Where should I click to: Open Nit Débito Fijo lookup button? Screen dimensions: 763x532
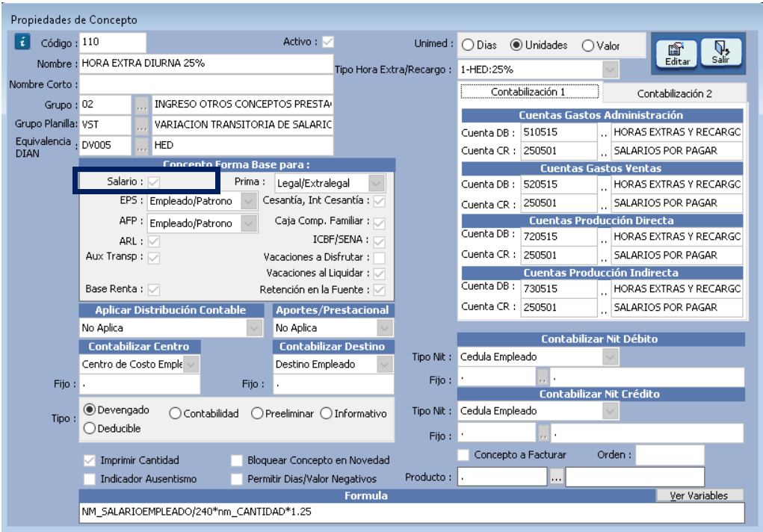pos(543,377)
